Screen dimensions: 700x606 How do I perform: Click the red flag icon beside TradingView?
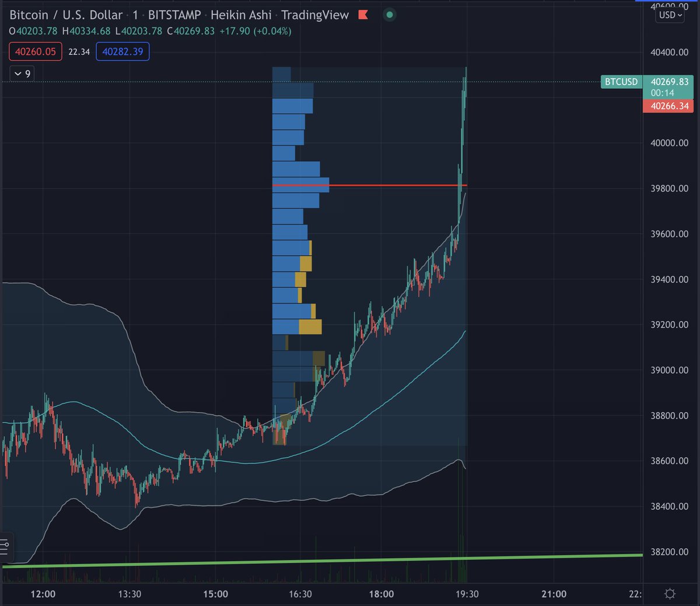coord(363,15)
